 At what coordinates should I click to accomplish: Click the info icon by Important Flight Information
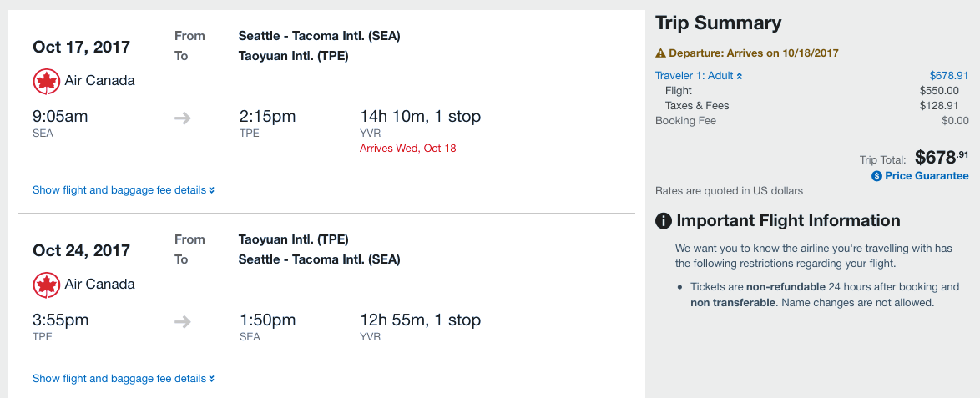tap(664, 221)
